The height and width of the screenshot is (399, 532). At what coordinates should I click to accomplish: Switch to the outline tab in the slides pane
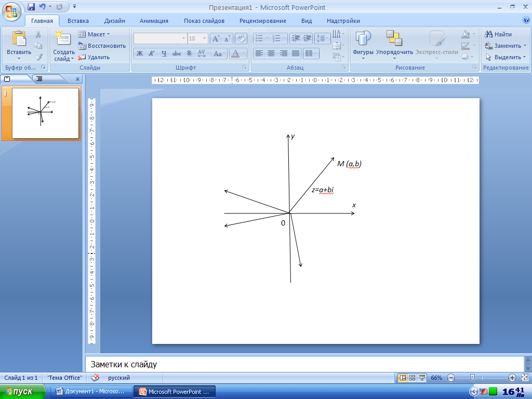[x=39, y=79]
